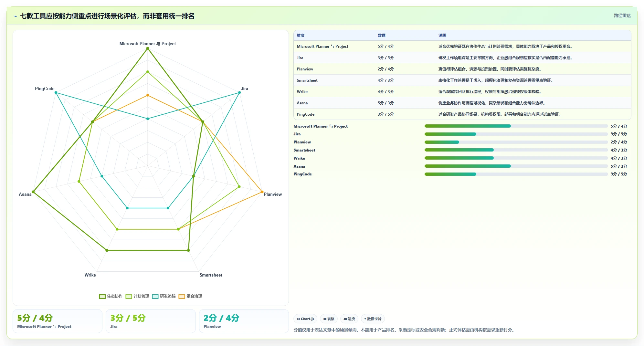Click the 数据卡片 tag chip

pos(373,319)
